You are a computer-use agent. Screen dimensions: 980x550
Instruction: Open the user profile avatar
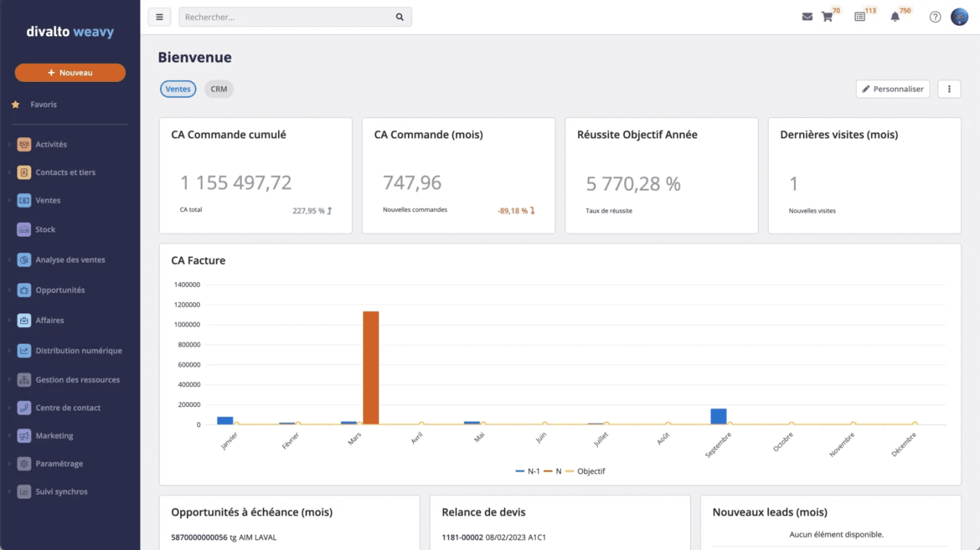pyautogui.click(x=960, y=17)
